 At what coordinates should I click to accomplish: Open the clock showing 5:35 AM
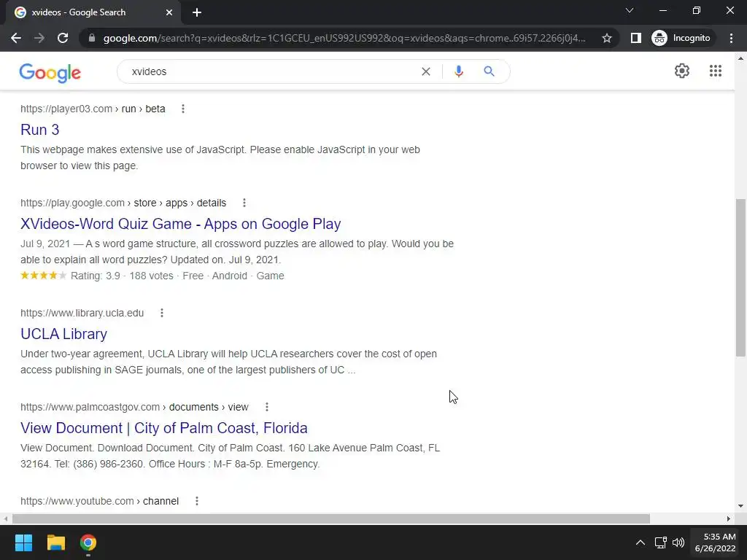coord(715,542)
